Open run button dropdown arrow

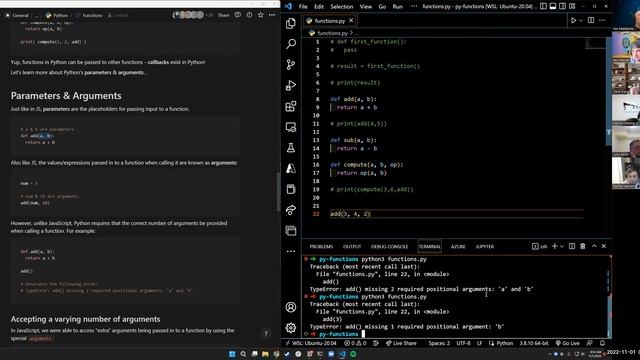click(581, 20)
